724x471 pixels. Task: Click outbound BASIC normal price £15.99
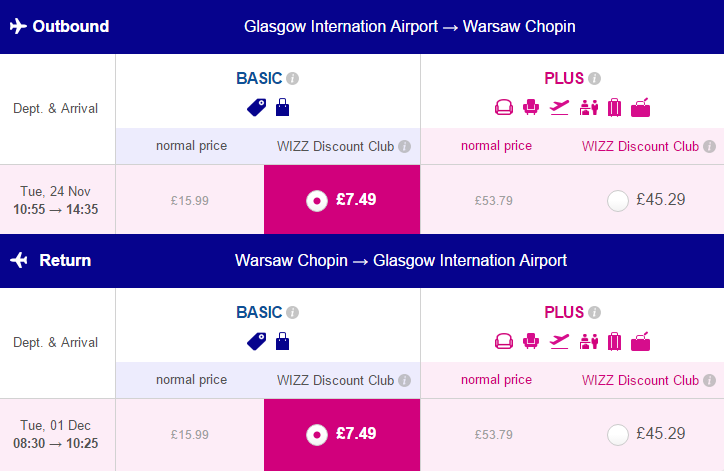click(190, 201)
